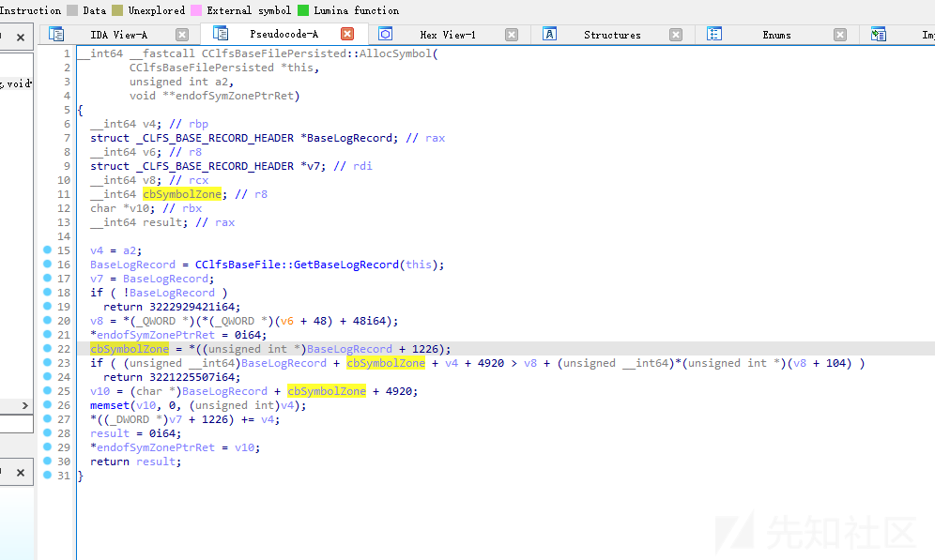The width and height of the screenshot is (935, 560).
Task: Close the Pseudocode-A tab with its red X
Action: (x=347, y=35)
